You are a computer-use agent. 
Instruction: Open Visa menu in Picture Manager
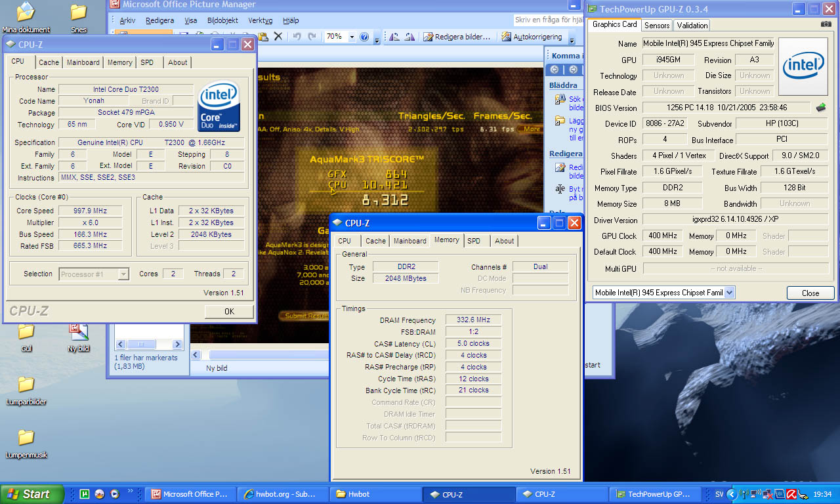click(191, 20)
